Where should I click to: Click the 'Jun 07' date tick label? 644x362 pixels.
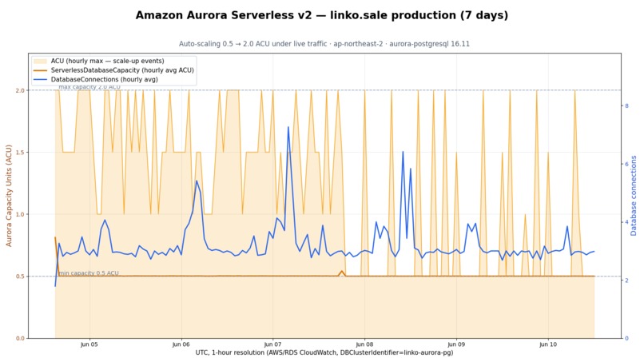[272, 344]
